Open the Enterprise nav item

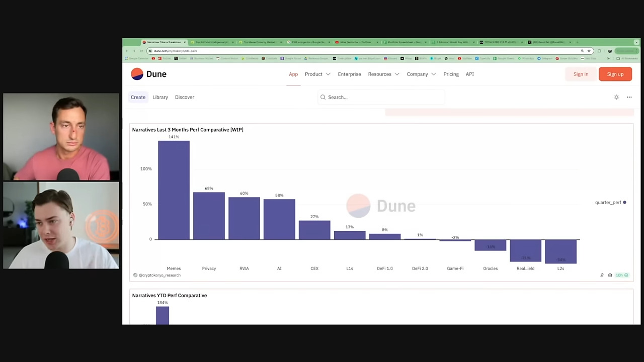tap(349, 74)
